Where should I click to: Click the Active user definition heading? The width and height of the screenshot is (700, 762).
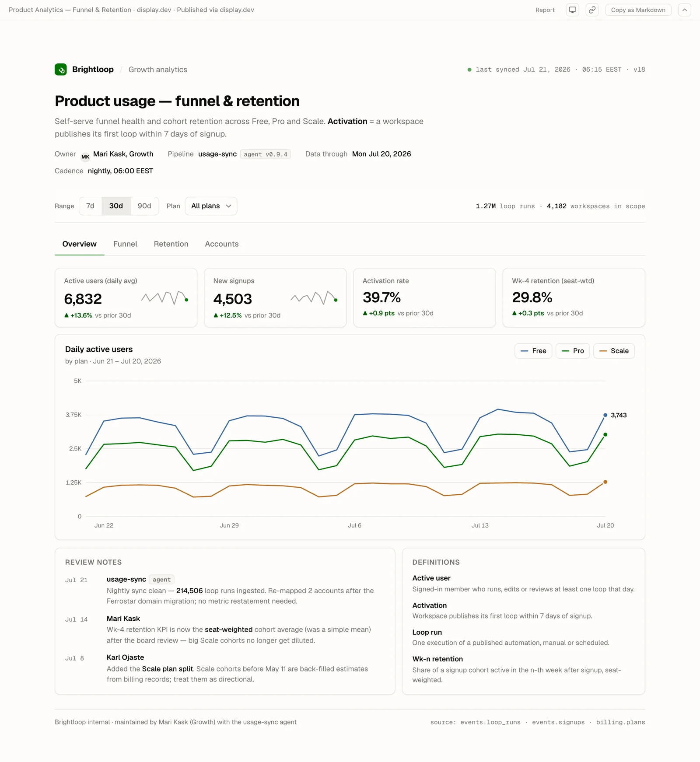click(431, 578)
